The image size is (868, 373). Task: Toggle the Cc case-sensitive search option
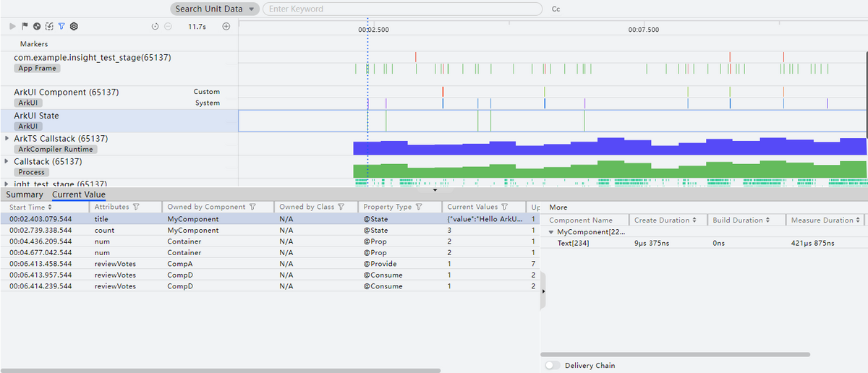coord(556,9)
